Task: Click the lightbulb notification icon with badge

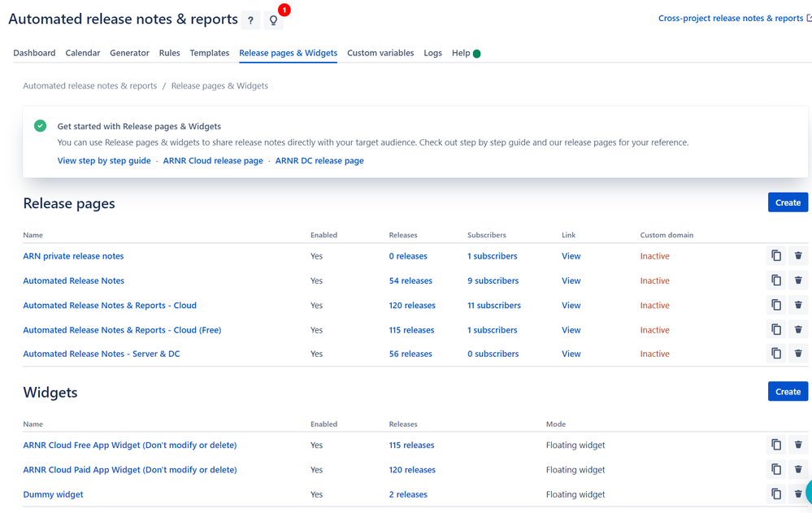Action: point(274,19)
